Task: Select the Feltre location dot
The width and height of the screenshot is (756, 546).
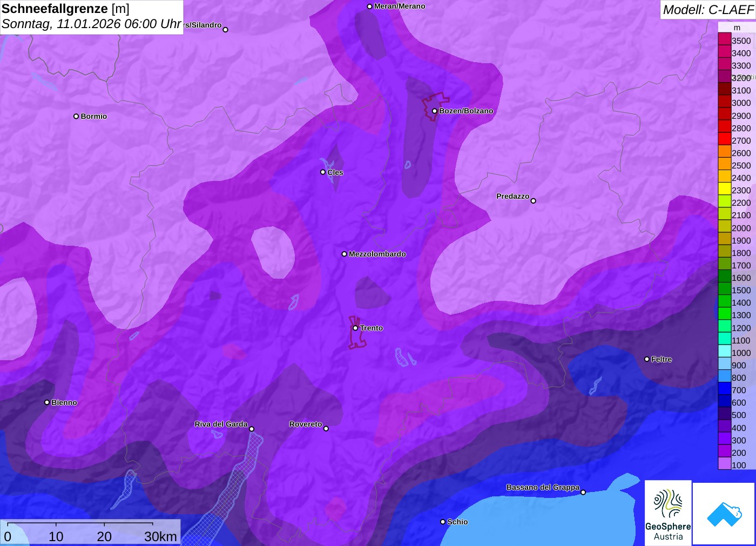Action: [x=647, y=359]
